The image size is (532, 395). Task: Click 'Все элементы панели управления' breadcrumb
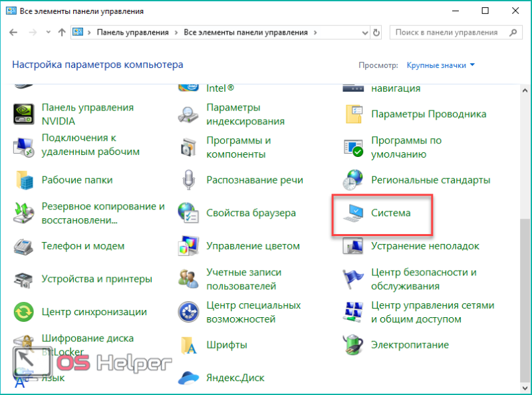pyautogui.click(x=245, y=33)
